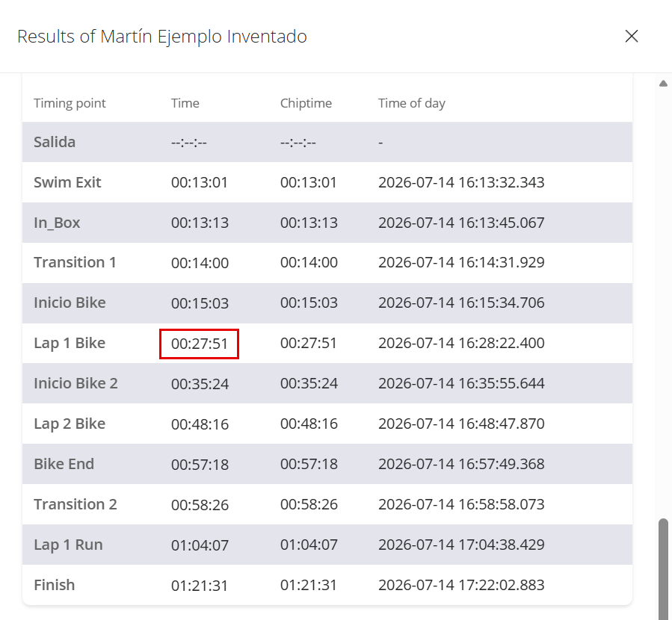Click the Inicio Bike row label

[x=70, y=303]
